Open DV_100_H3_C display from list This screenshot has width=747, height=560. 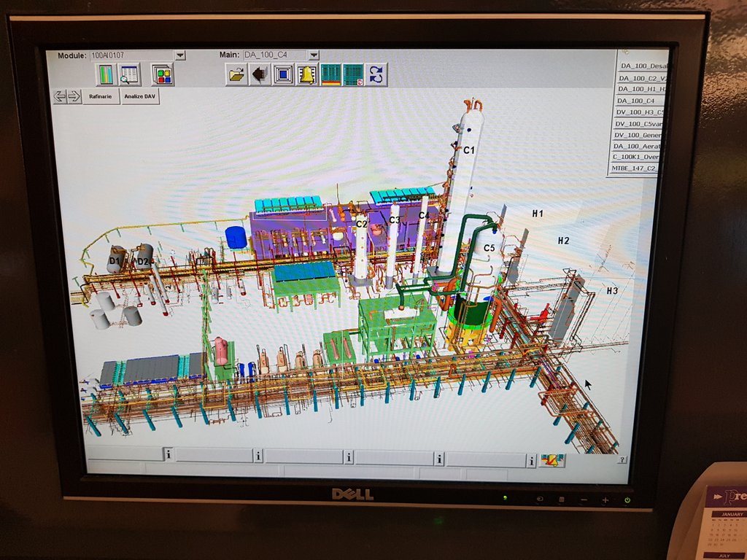coord(639,112)
